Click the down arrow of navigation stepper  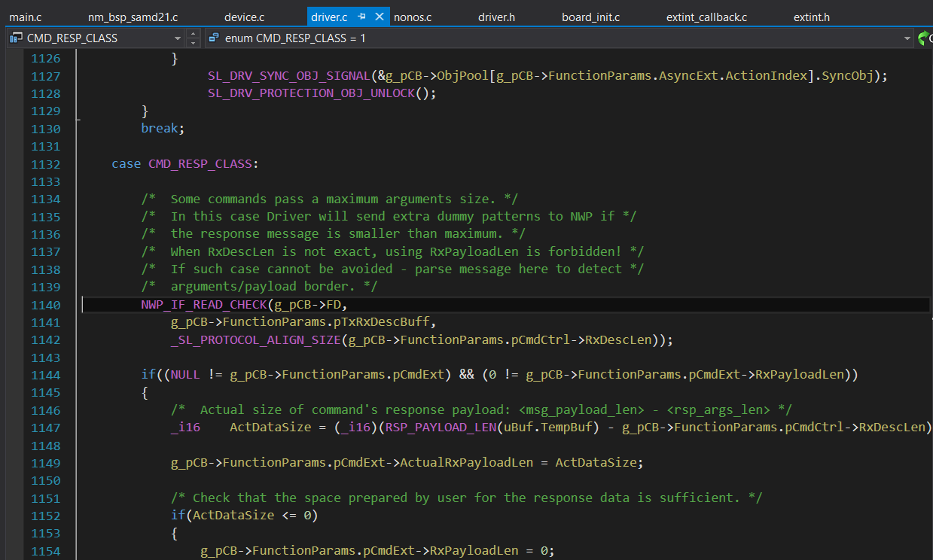(193, 42)
